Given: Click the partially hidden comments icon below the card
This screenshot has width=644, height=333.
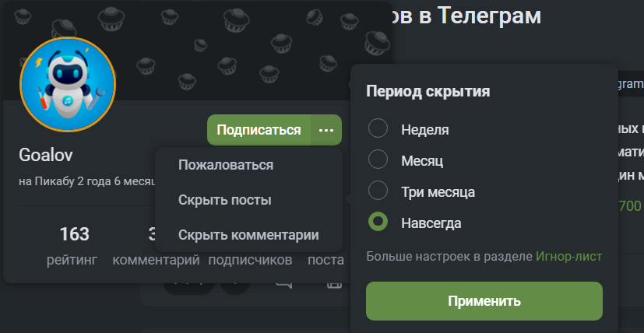Looking at the screenshot, I should (283, 285).
